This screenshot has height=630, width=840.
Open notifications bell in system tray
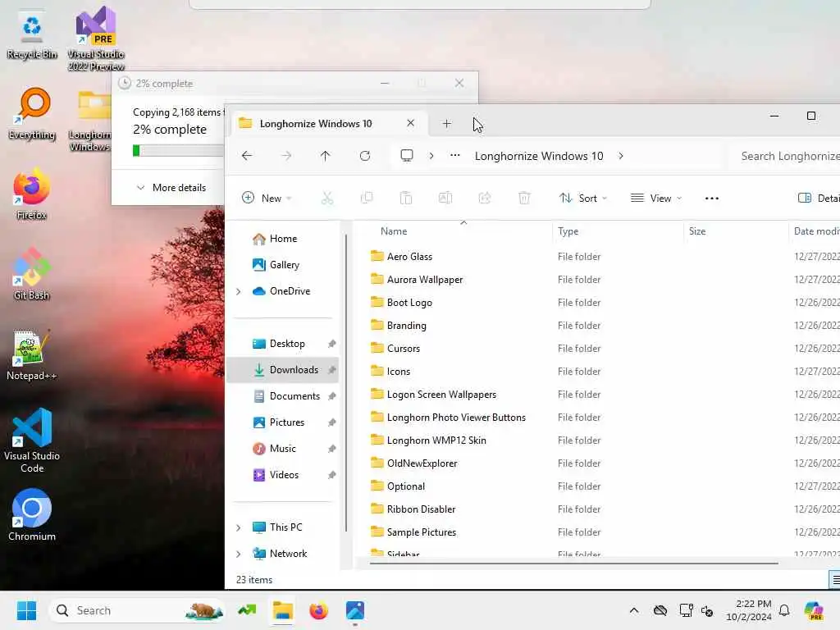pos(784,610)
